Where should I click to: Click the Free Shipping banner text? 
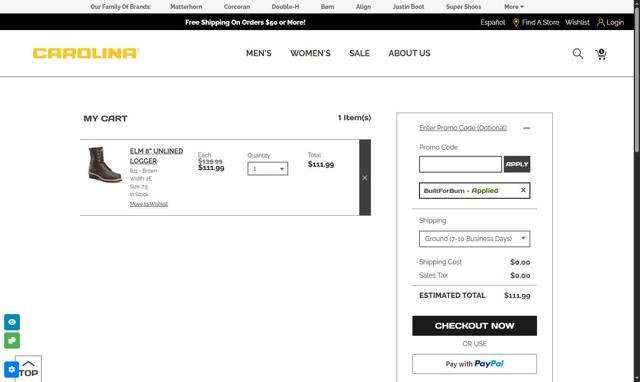245,22
